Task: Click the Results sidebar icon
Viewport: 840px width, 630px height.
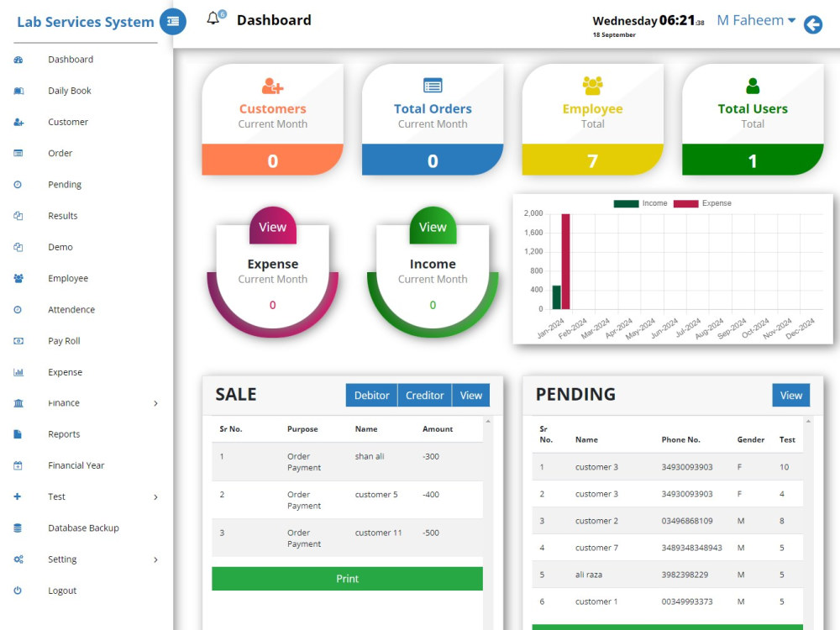Action: point(18,216)
